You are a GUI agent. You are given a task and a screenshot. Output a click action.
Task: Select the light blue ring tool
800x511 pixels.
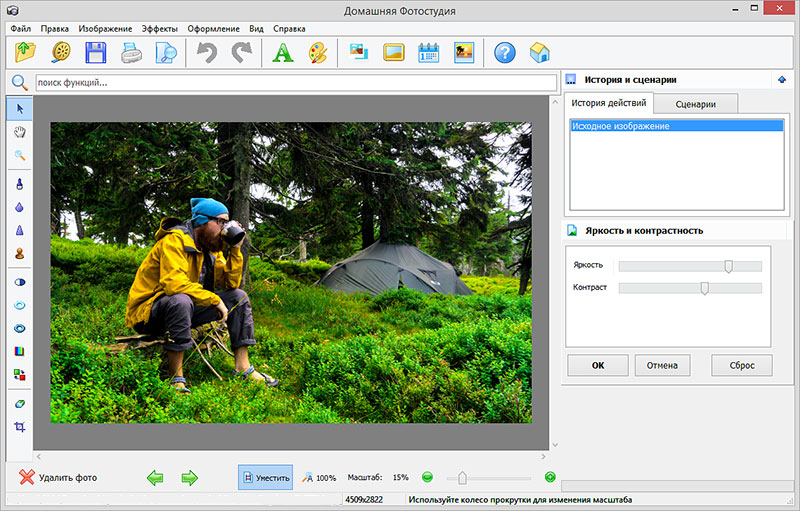[x=20, y=305]
